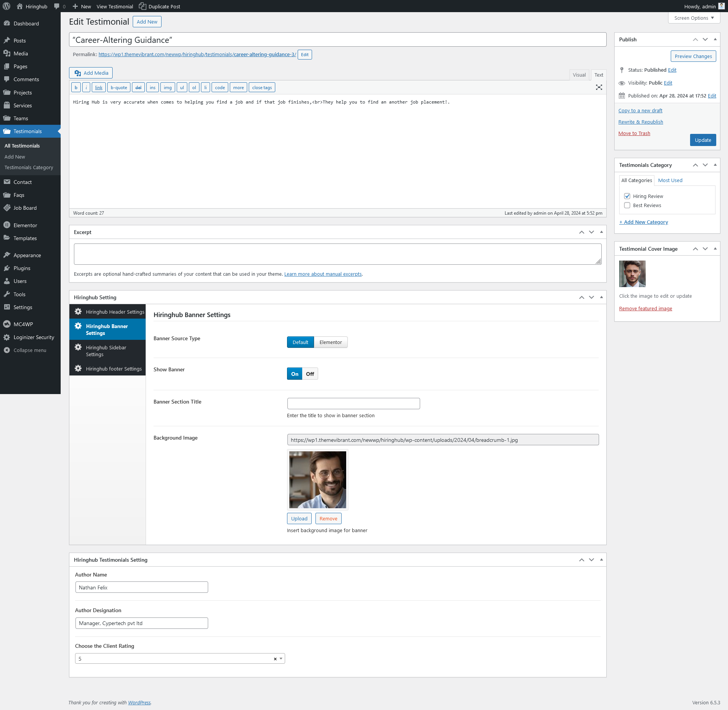728x710 pixels.
Task: Focus the Banner Section Title field
Action: pyautogui.click(x=353, y=404)
